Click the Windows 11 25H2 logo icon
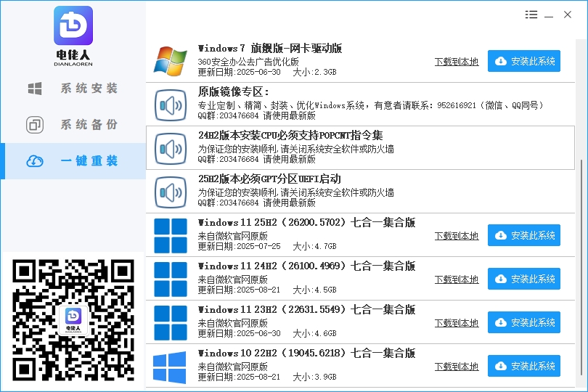 [171, 236]
